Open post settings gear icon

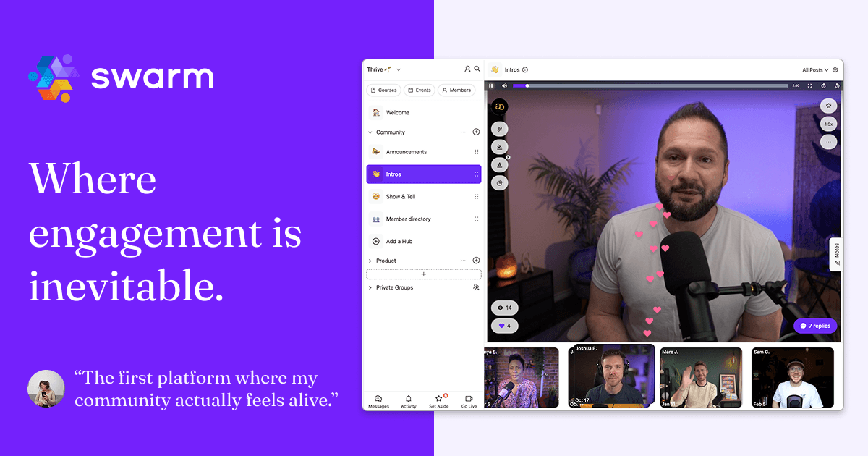tap(835, 70)
